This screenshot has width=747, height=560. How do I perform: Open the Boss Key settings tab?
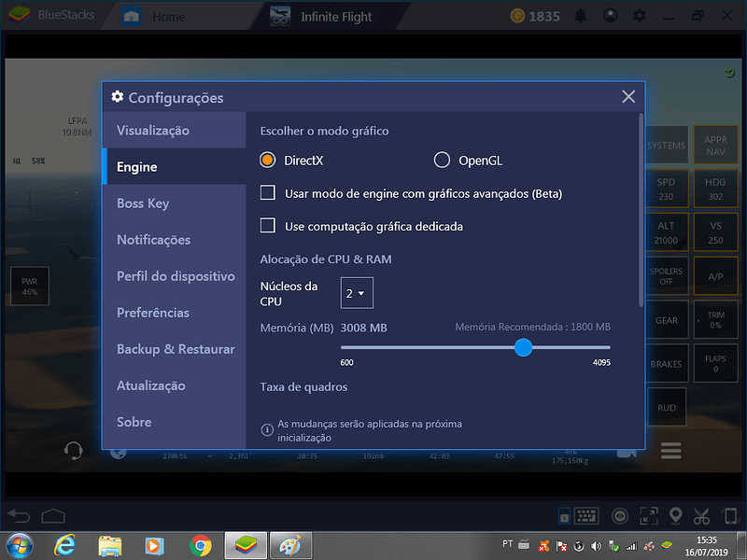[x=174, y=203]
